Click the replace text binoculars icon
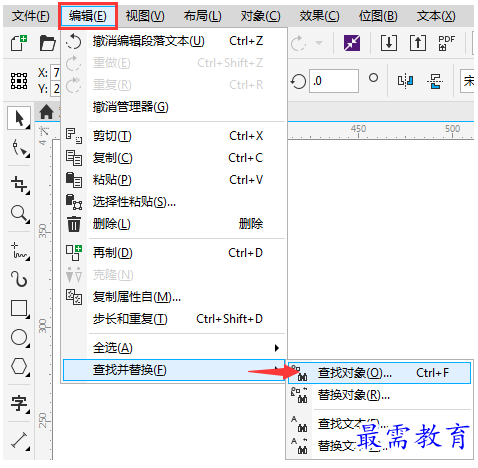The width and height of the screenshot is (478, 468). tap(299, 446)
